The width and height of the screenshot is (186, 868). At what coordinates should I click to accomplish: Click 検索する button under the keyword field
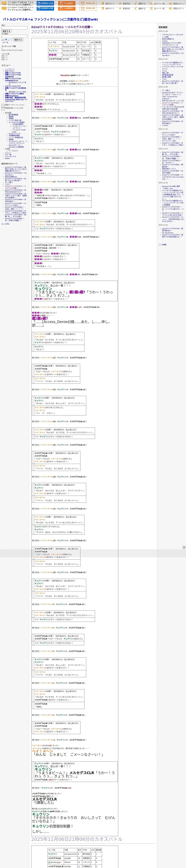(6, 31)
